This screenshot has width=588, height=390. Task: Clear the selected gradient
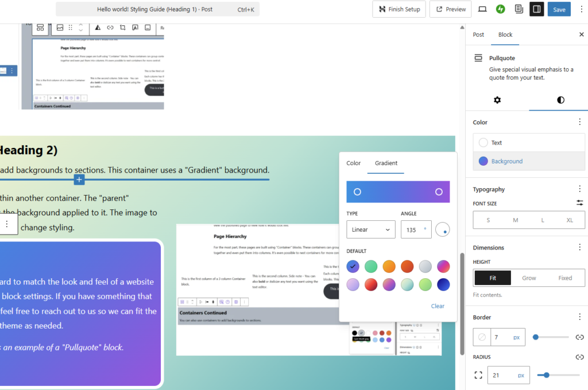tap(438, 306)
